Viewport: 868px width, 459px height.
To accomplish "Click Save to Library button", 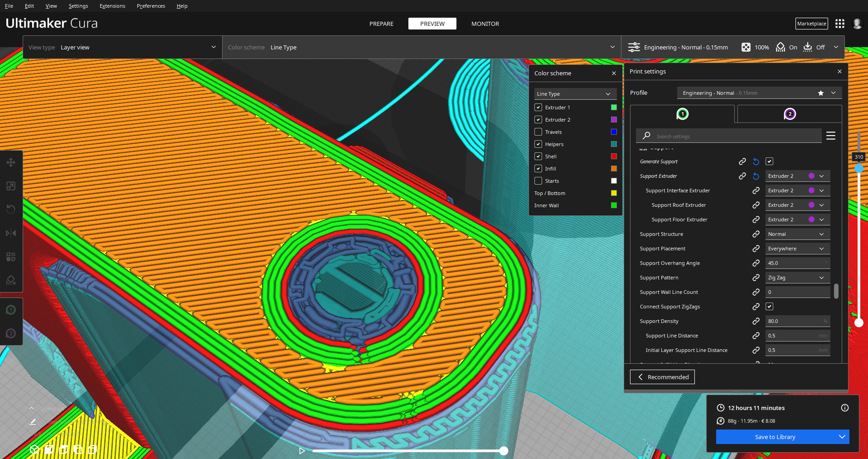I will click(x=775, y=437).
